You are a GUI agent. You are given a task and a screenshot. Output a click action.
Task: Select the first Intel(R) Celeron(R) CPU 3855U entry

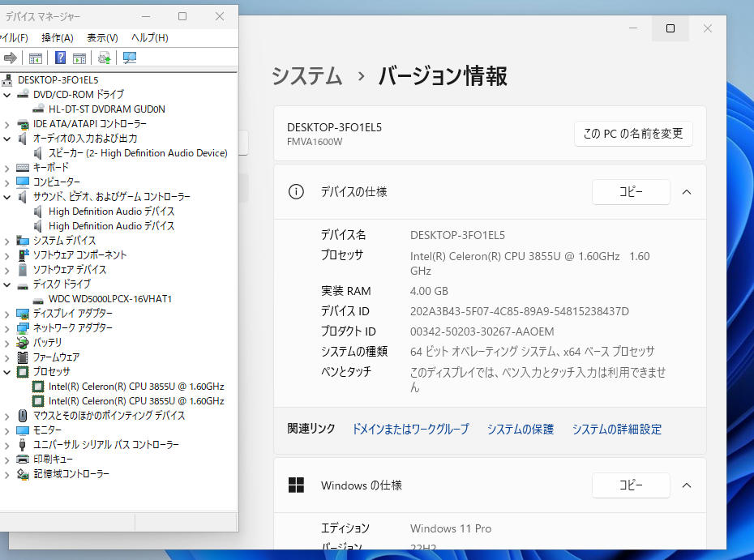click(x=136, y=387)
